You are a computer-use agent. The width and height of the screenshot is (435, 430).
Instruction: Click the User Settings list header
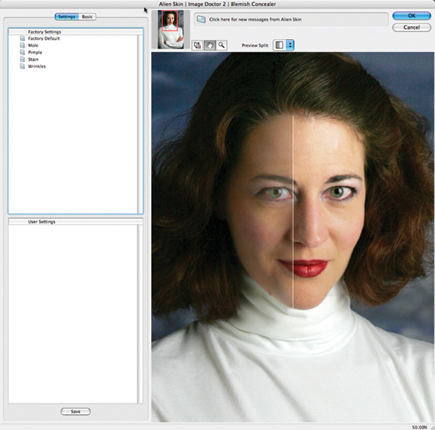point(76,222)
